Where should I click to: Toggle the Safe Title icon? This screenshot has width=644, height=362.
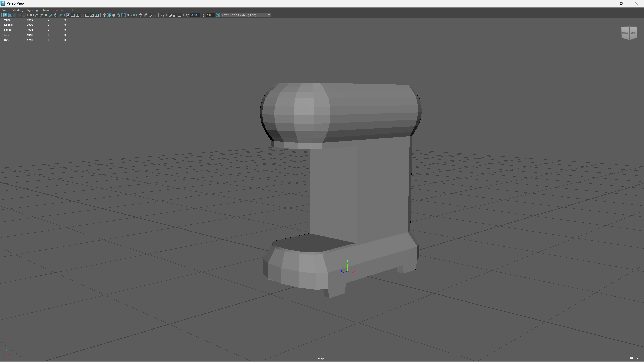[x=97, y=15]
